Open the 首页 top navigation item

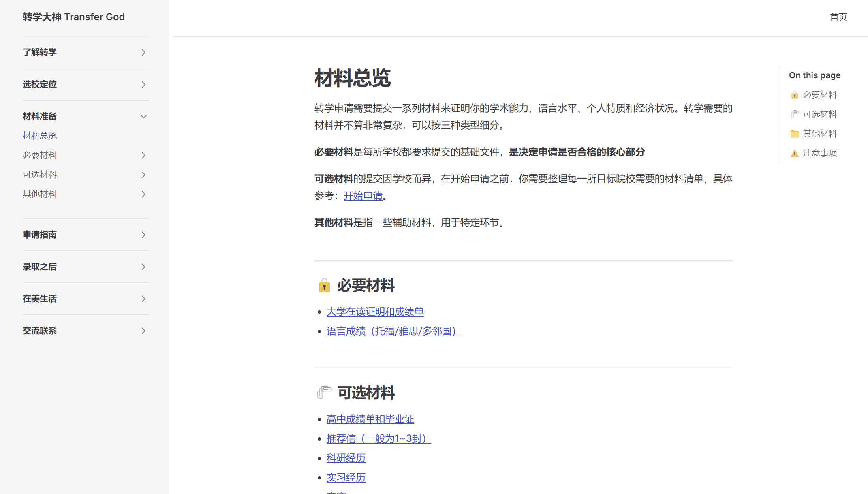(x=838, y=17)
